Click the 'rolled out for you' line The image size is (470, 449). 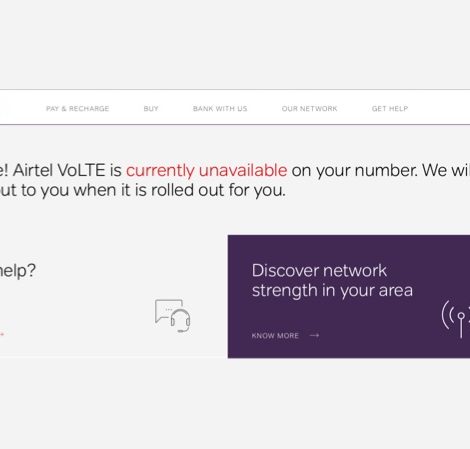click(218, 190)
